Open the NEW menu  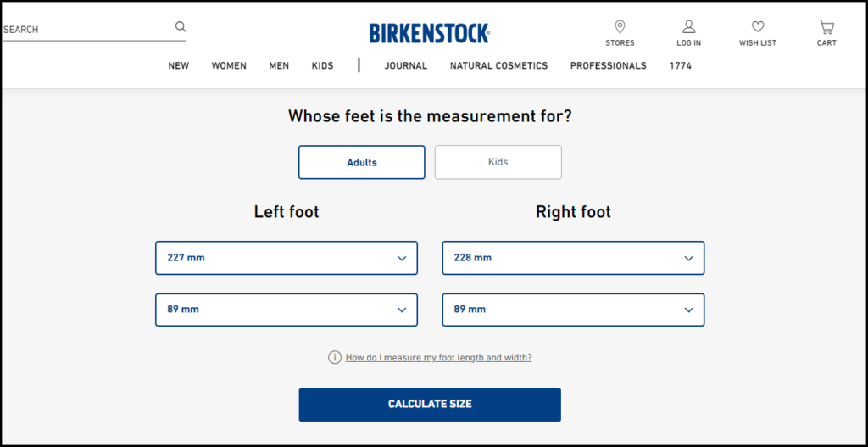tap(178, 65)
